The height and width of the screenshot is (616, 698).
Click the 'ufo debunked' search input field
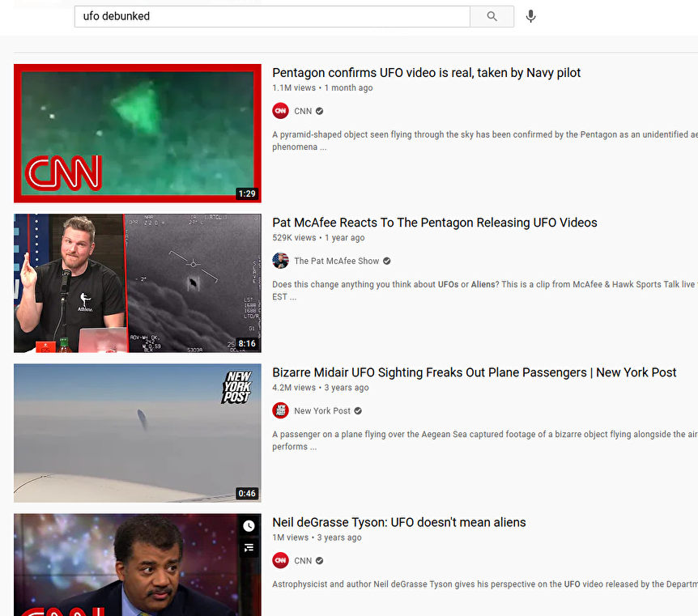coord(271,16)
